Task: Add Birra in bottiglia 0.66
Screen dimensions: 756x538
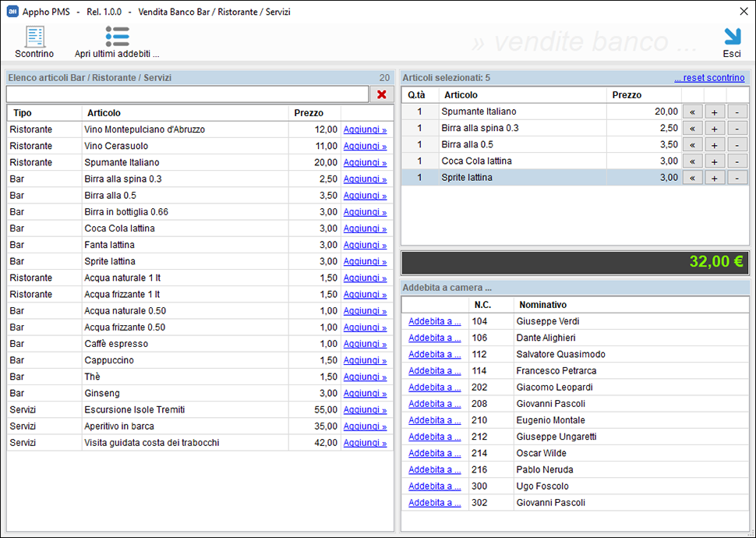Action: click(x=365, y=212)
